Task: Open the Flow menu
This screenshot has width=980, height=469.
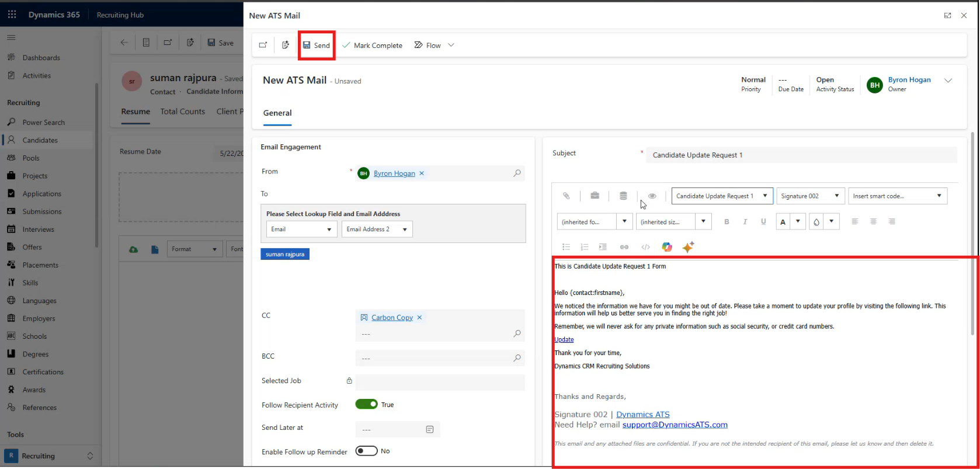Action: tap(428, 45)
